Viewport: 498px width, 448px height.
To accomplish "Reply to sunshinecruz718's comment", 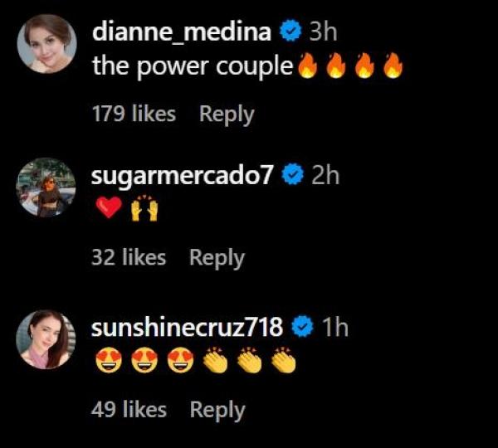I will click(217, 410).
